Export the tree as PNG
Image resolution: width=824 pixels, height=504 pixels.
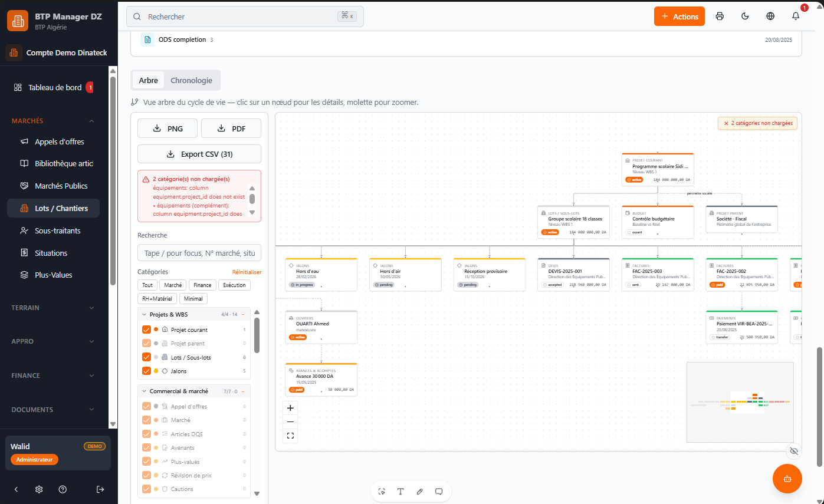[168, 129]
